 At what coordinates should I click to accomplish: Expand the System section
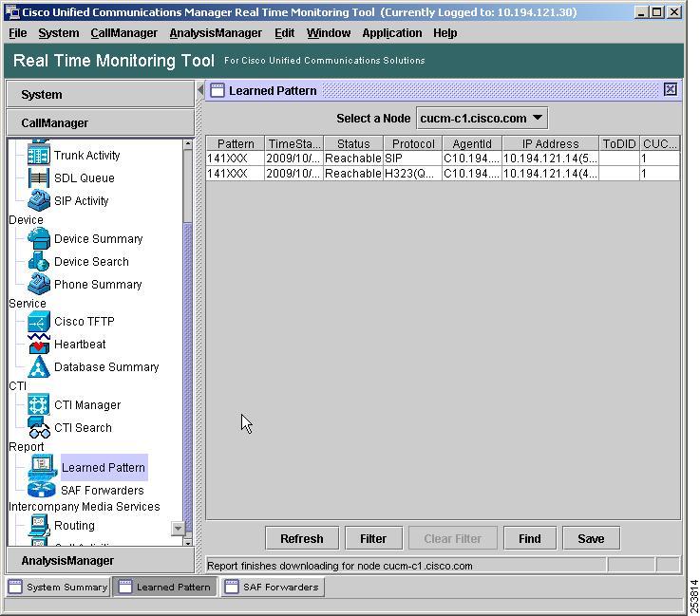(x=101, y=94)
